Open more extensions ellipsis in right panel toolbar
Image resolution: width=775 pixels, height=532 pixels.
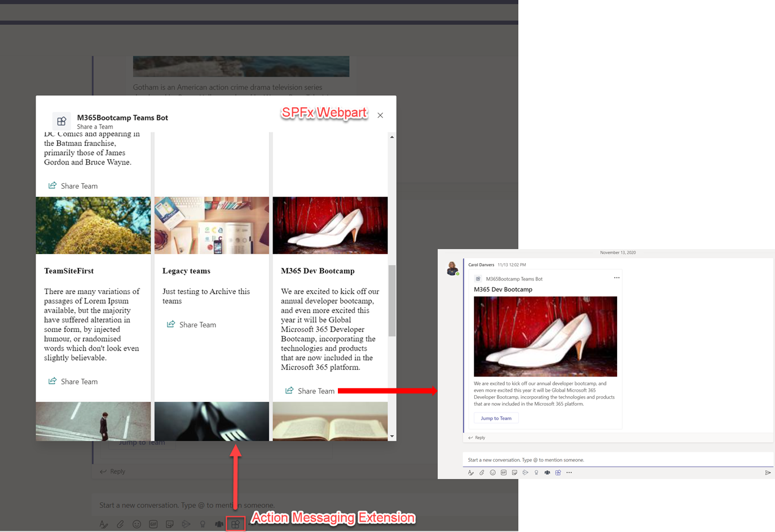pos(569,473)
